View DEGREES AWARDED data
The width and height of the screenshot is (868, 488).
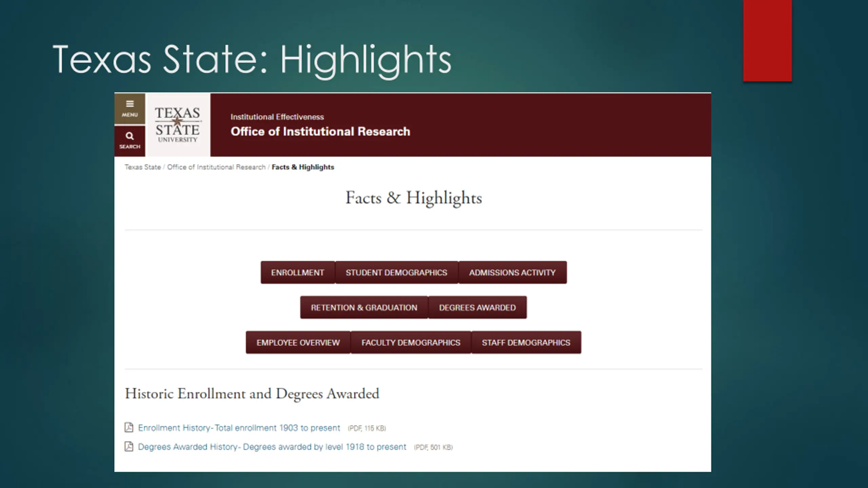pos(477,307)
